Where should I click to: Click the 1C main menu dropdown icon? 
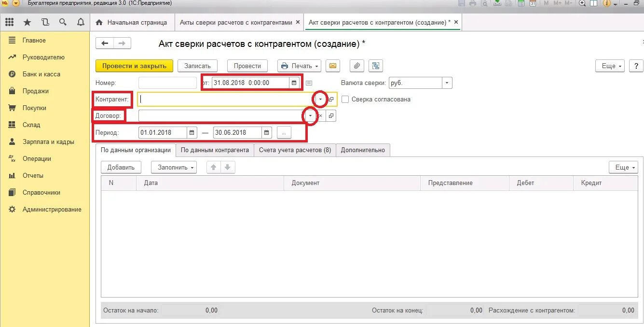tap(16, 3)
